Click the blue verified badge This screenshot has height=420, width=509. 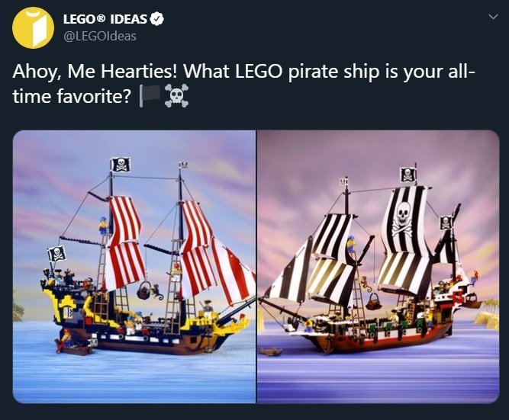[x=157, y=19]
